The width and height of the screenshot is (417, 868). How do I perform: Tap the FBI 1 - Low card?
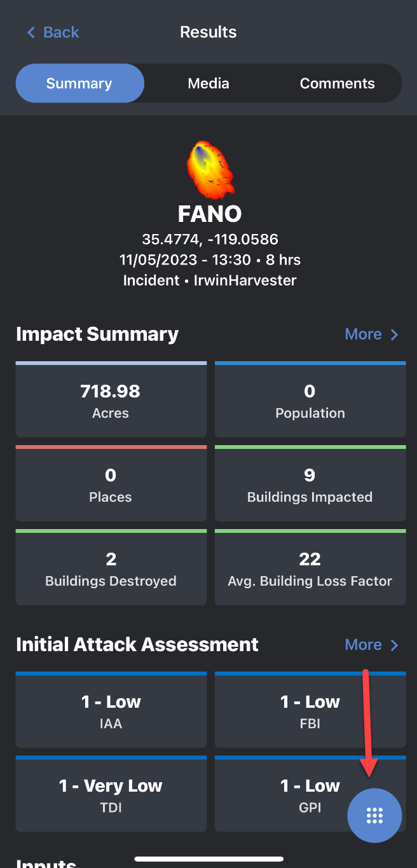pos(310,710)
